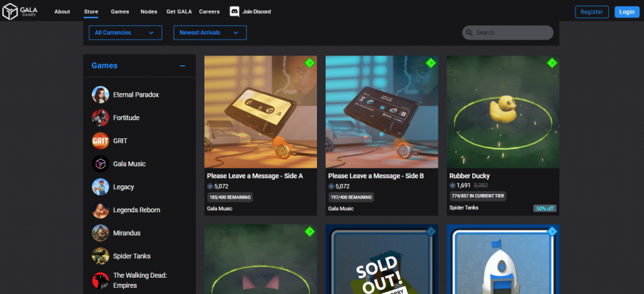
Task: Open Please Leave a Message Side A thumbnail
Action: 260,112
